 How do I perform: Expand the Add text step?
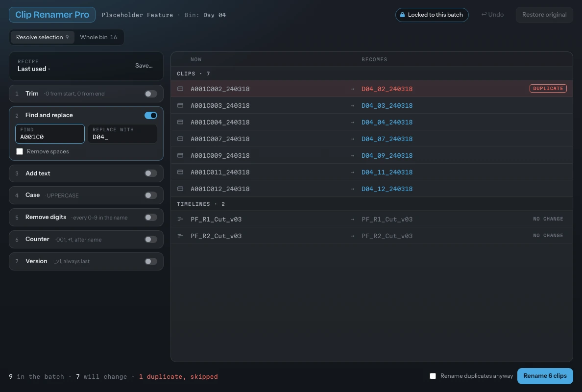(86, 173)
